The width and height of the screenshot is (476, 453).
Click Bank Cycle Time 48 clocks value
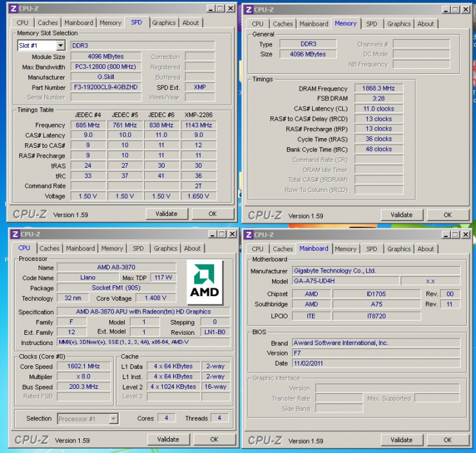[x=379, y=149]
